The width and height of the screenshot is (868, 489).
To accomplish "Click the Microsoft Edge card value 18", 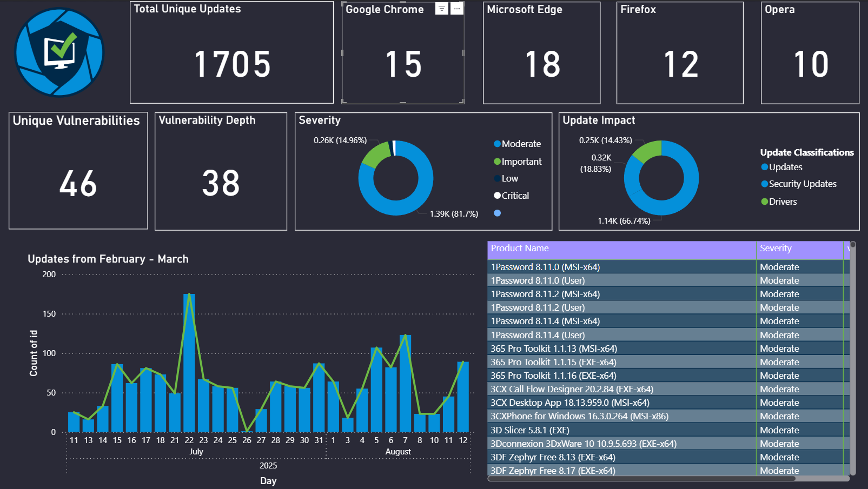I will 542,64.
